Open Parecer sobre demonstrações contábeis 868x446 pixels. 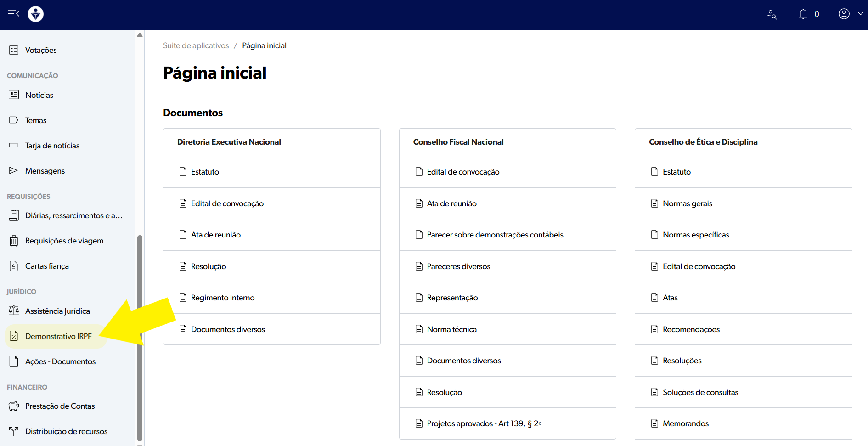point(495,235)
